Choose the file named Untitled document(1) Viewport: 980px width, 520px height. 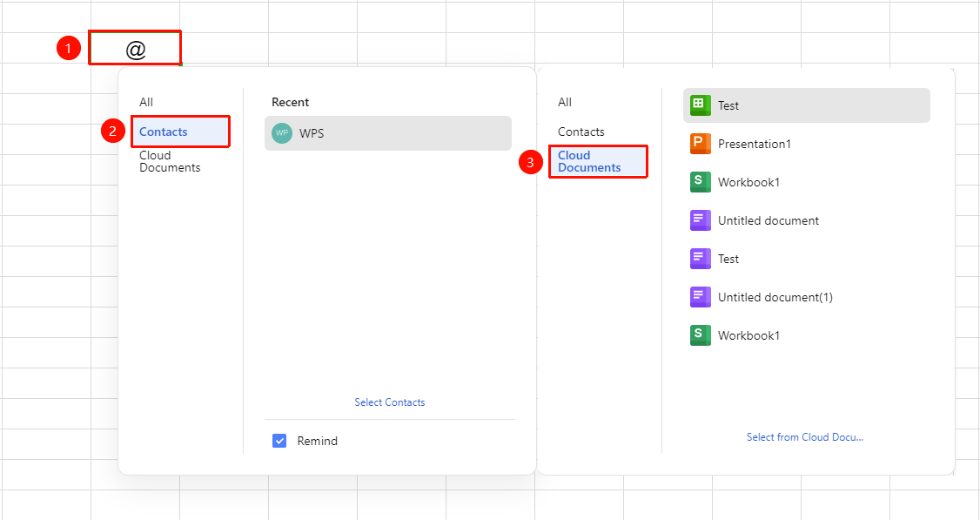coord(806,297)
